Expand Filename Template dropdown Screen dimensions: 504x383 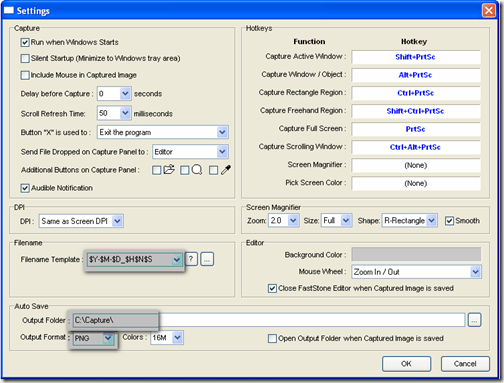point(176,259)
